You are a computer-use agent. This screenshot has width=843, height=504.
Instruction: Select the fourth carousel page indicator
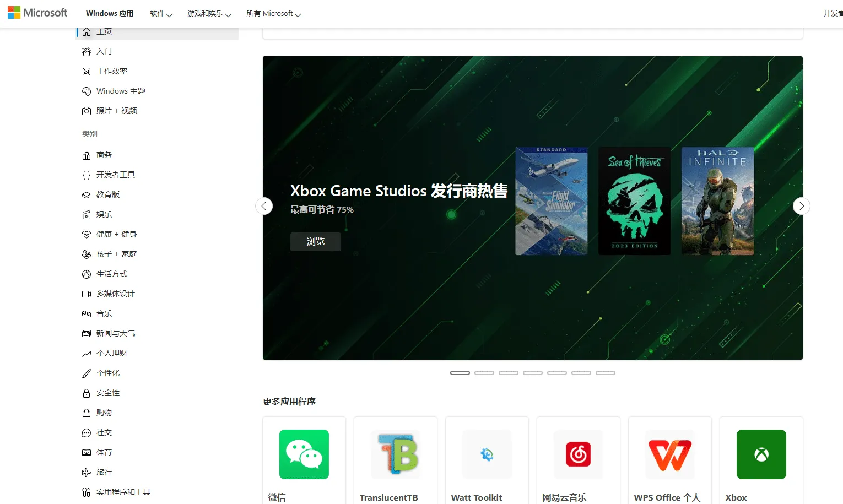[533, 373]
